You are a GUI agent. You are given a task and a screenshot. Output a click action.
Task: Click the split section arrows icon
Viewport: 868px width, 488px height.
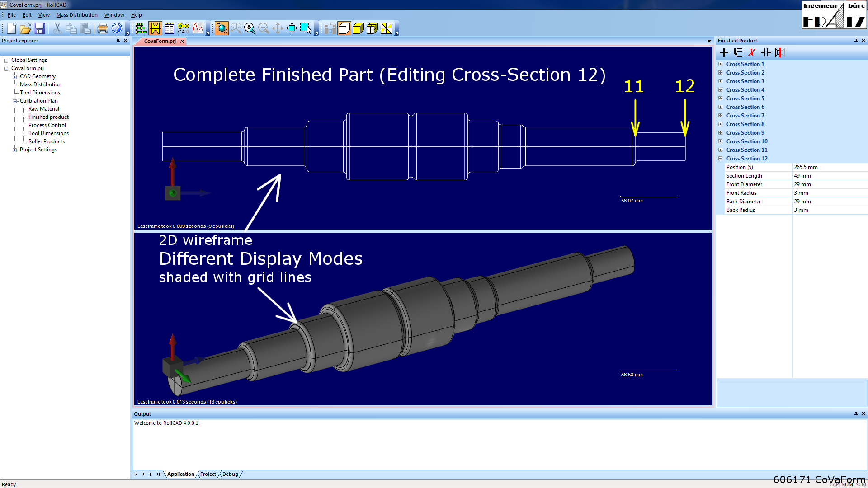[766, 53]
